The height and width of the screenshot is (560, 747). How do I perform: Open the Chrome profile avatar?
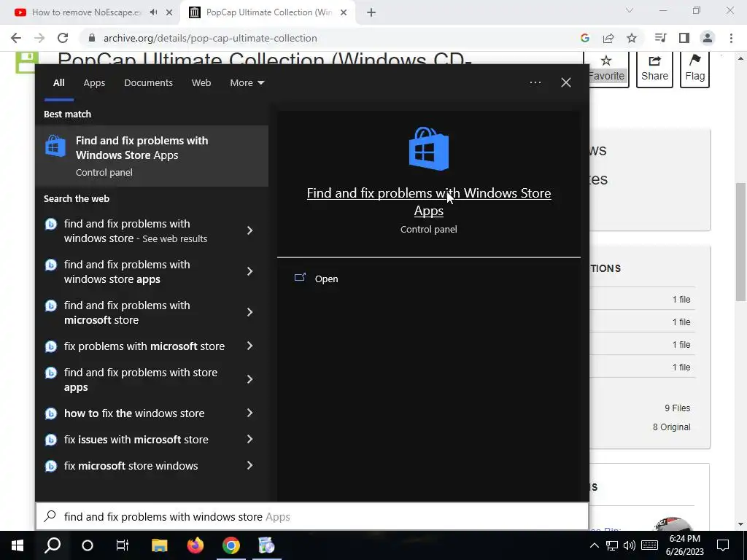[708, 38]
